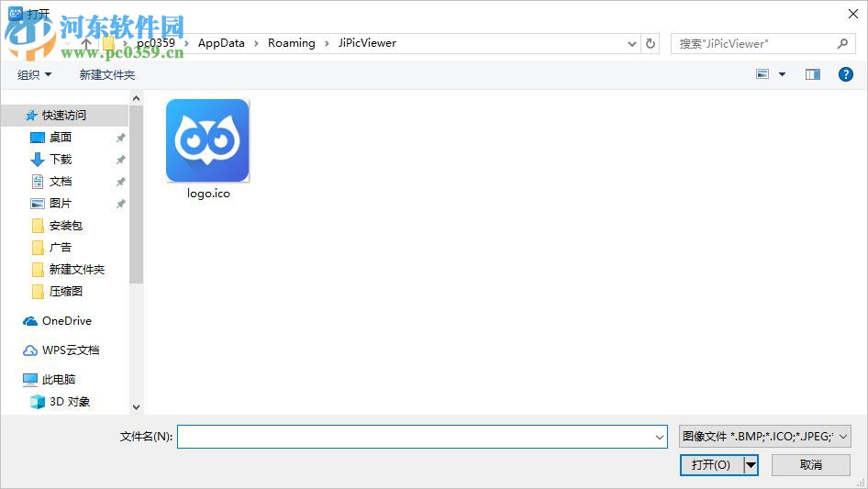The image size is (868, 489).
Task: Select 下载 in the sidebar
Action: click(61, 160)
